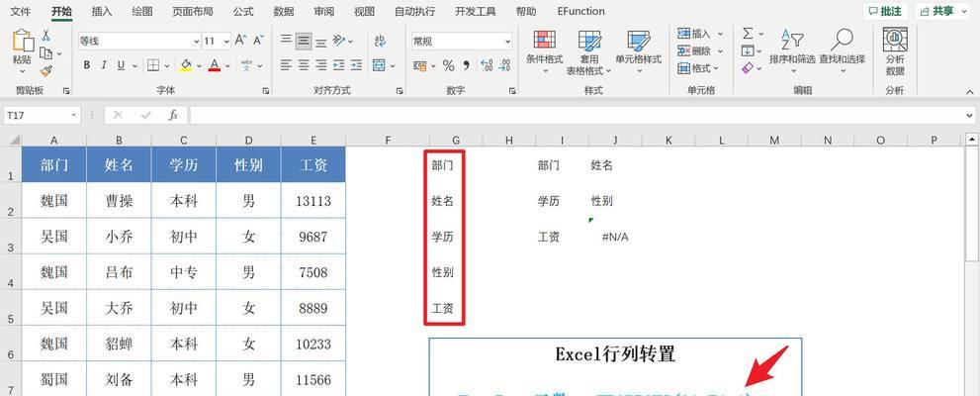Click the Comments (批注) button
980x396 pixels.
point(885,11)
